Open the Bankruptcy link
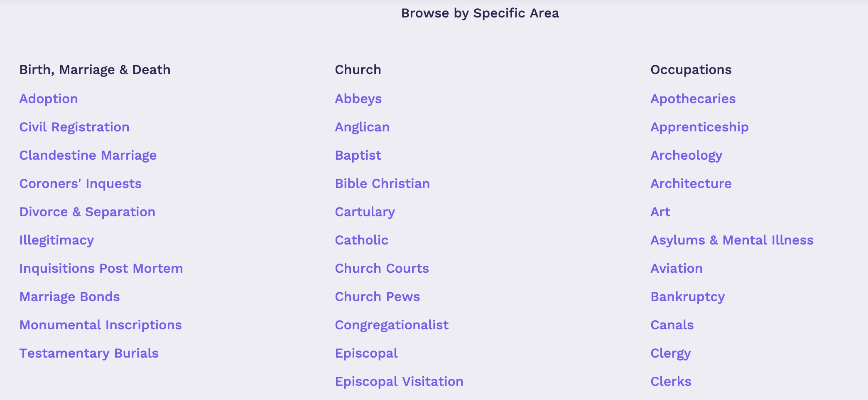The image size is (868, 400). click(x=687, y=297)
